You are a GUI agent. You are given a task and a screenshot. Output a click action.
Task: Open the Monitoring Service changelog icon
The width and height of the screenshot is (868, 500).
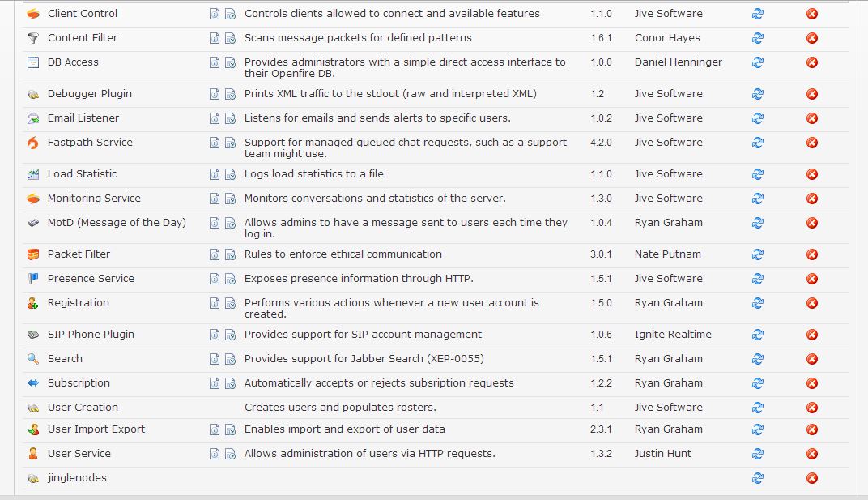pyautogui.click(x=230, y=199)
